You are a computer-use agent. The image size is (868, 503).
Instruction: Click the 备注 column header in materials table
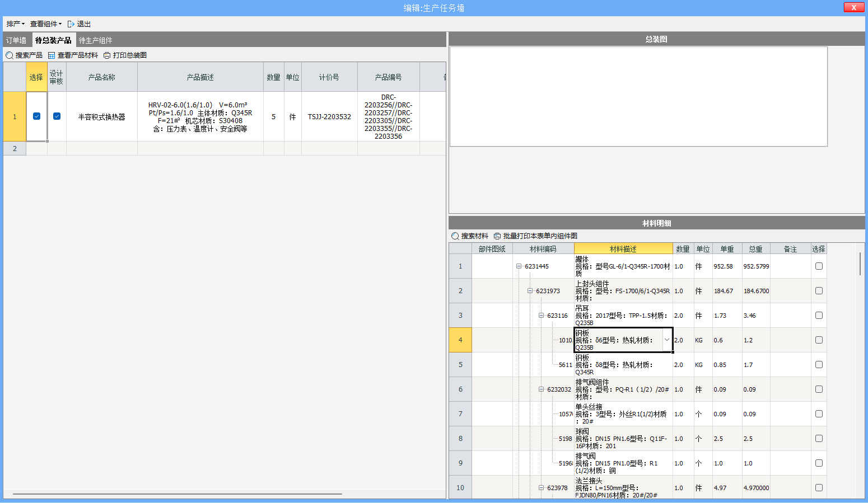coord(790,249)
